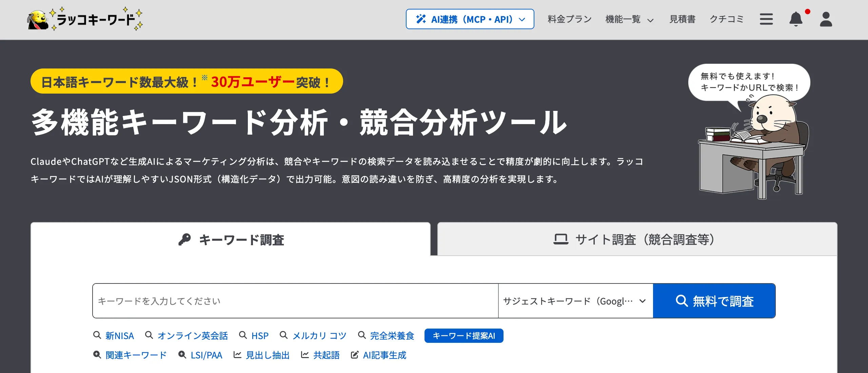The height and width of the screenshot is (373, 868).
Task: Open 見積書 in the header
Action: click(x=682, y=19)
